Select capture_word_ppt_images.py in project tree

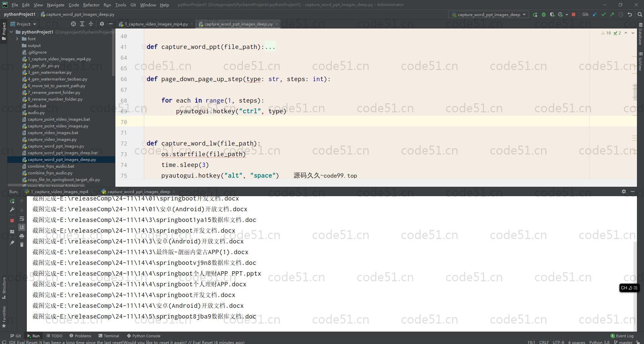click(x=56, y=146)
